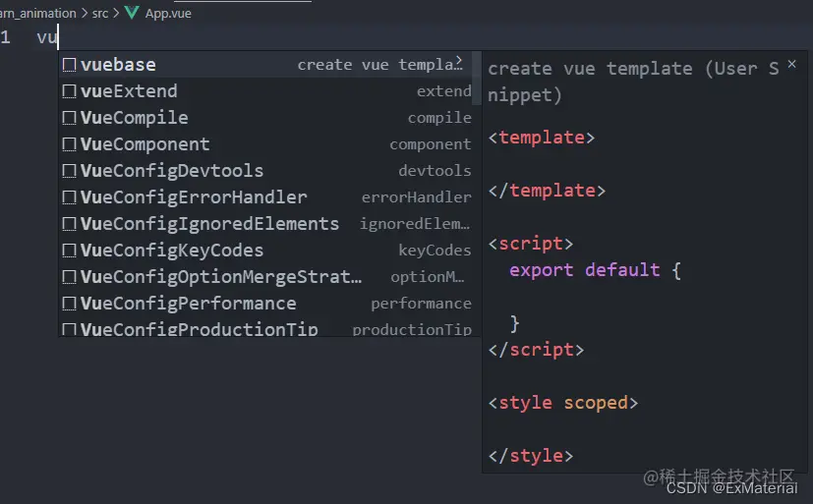Pick the VueConfigProductionTip suggestion

pos(265,327)
